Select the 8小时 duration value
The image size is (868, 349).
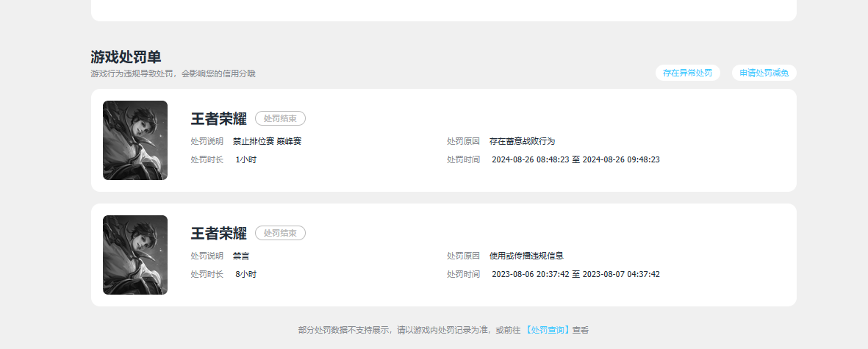tap(245, 274)
